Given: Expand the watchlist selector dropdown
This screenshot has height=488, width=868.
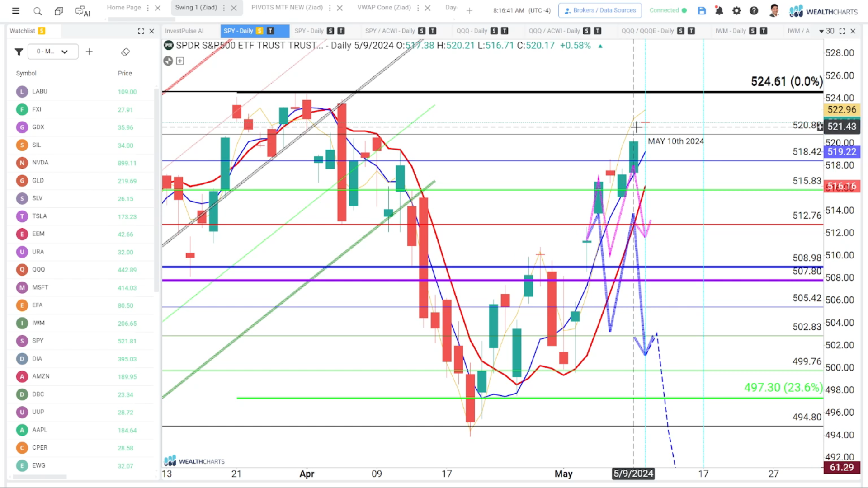Looking at the screenshot, I should (53, 52).
